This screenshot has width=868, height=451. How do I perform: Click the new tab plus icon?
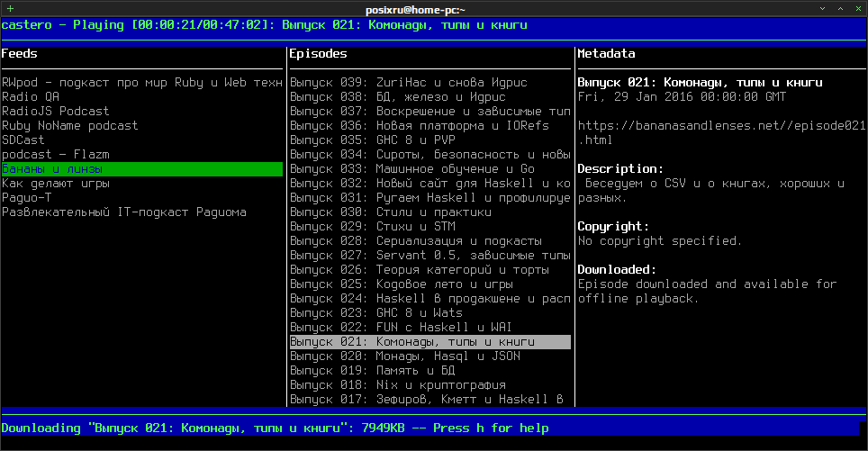pos(10,9)
